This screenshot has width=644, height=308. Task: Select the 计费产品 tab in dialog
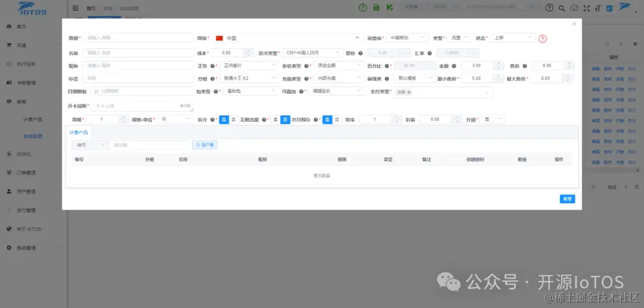tap(79, 133)
